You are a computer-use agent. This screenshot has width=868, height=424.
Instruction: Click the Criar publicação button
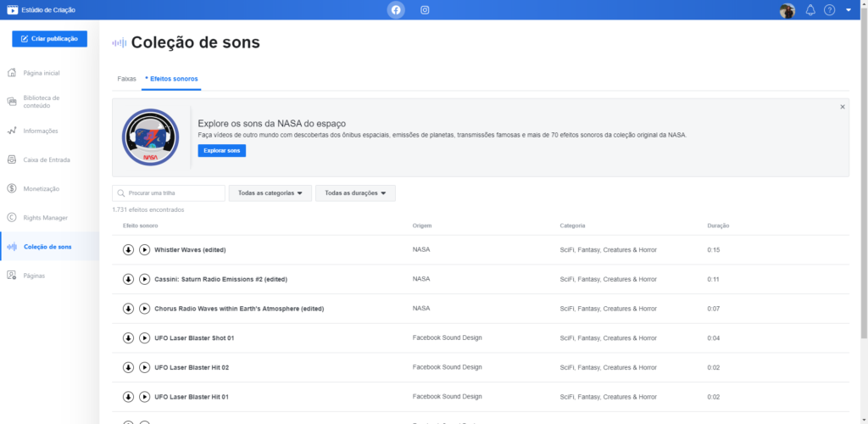click(49, 38)
